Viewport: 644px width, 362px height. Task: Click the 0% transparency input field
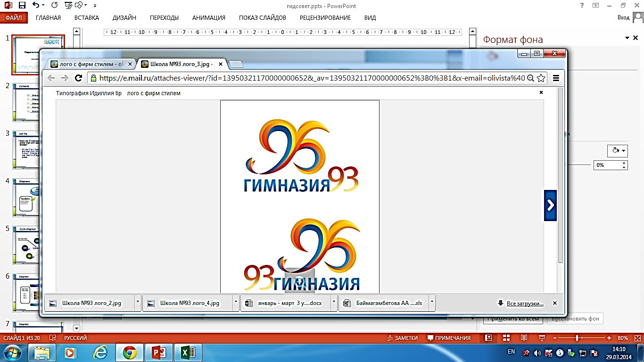click(x=607, y=165)
